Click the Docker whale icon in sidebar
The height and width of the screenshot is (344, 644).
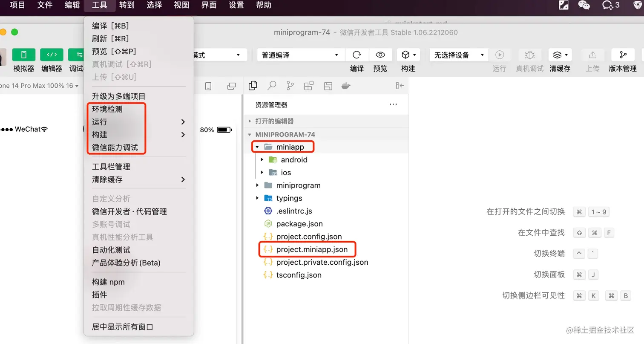[346, 86]
